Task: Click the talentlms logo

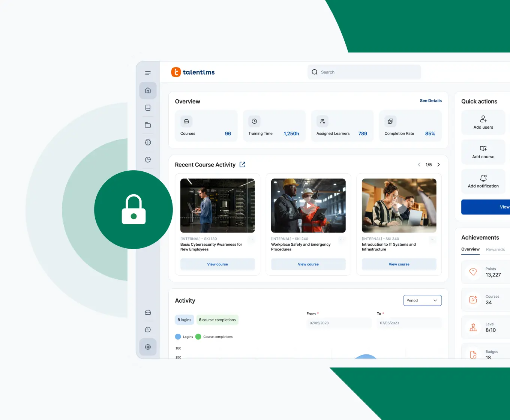Action: point(193,72)
